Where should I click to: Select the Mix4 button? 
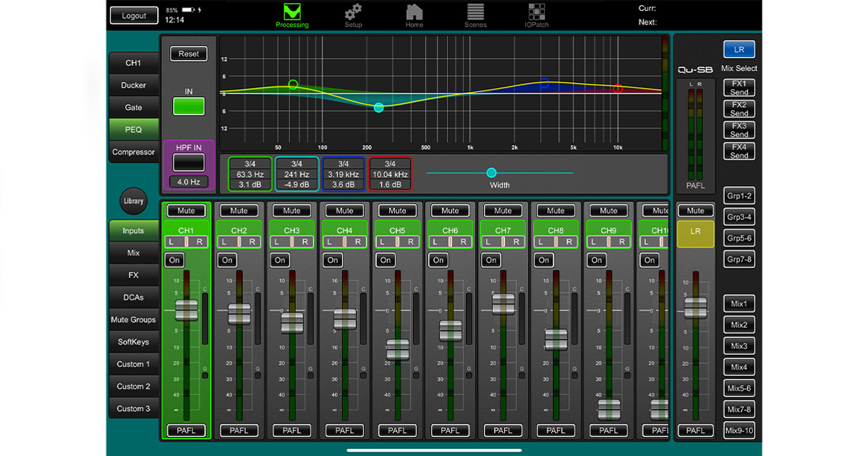[x=739, y=367]
